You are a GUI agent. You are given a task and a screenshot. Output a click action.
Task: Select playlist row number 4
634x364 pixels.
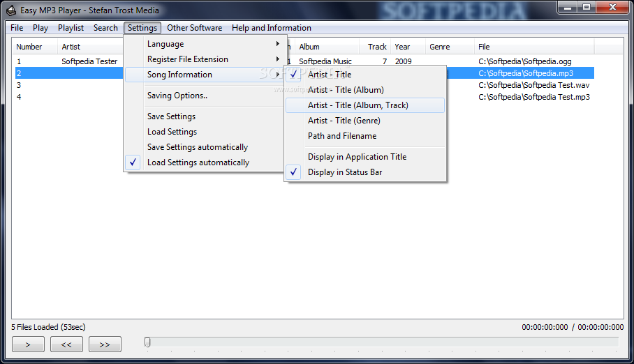[x=19, y=97]
